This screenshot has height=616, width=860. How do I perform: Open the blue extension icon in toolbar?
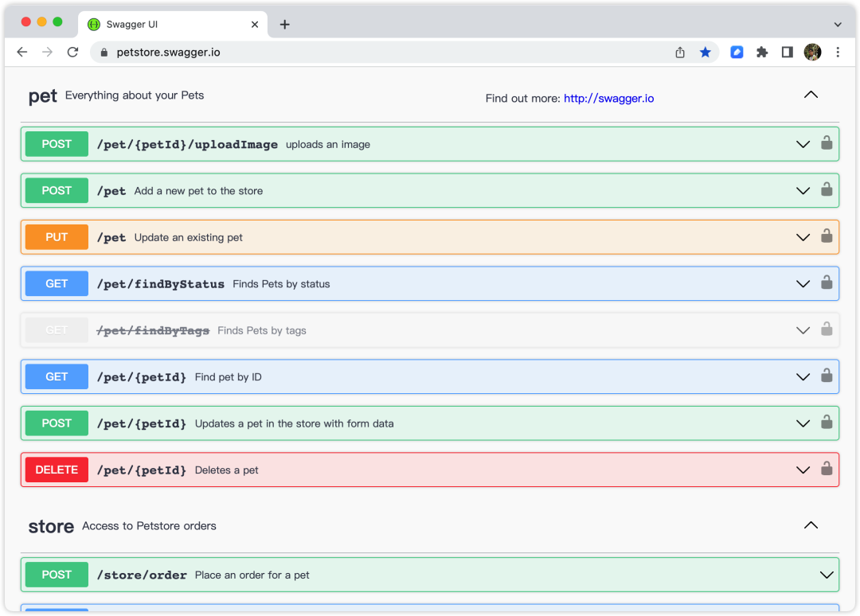tap(737, 52)
